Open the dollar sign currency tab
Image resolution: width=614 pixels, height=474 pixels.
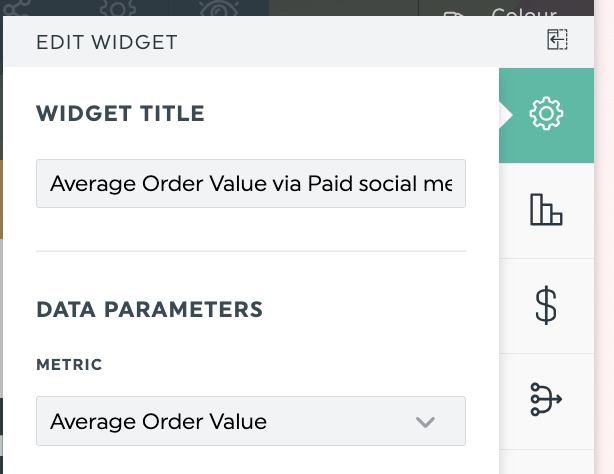(x=546, y=306)
